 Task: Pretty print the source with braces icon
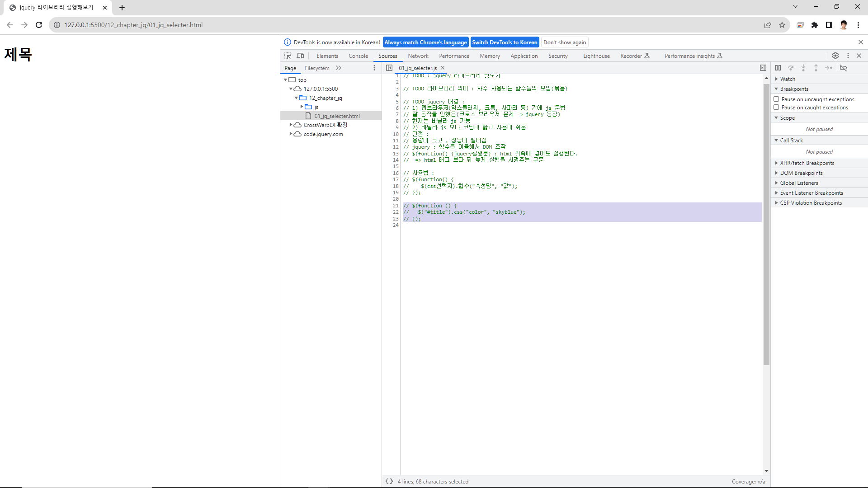pyautogui.click(x=389, y=481)
